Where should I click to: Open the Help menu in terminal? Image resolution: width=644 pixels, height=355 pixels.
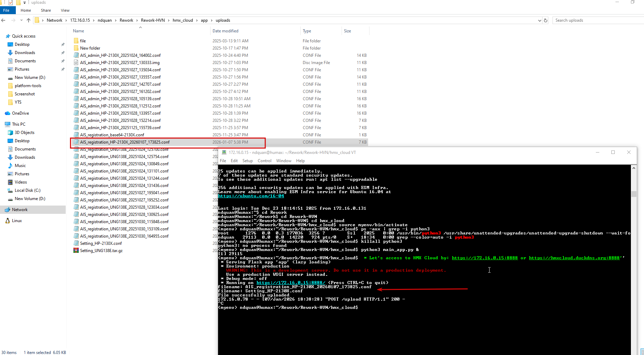(300, 161)
